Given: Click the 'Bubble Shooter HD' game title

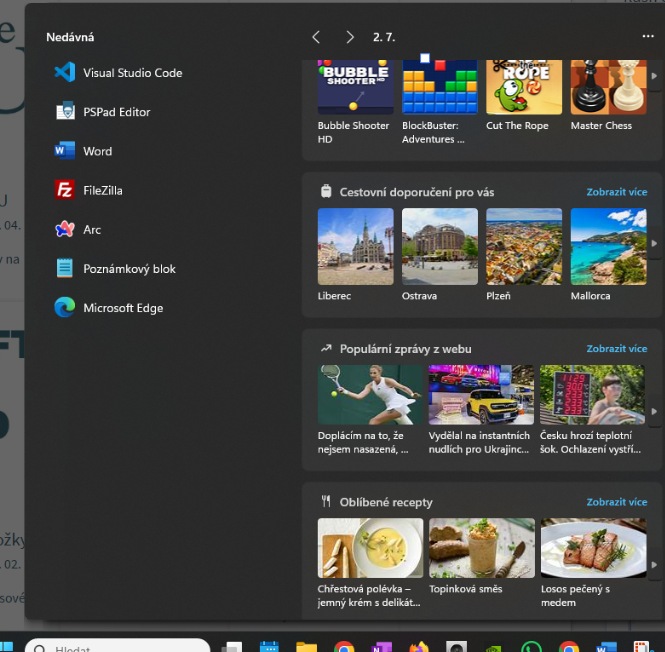Looking at the screenshot, I should (x=353, y=132).
